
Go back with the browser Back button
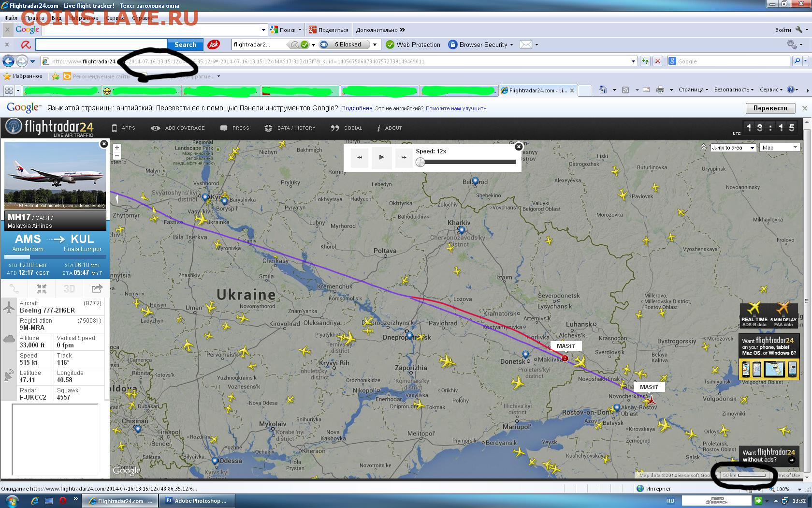pyautogui.click(x=8, y=61)
